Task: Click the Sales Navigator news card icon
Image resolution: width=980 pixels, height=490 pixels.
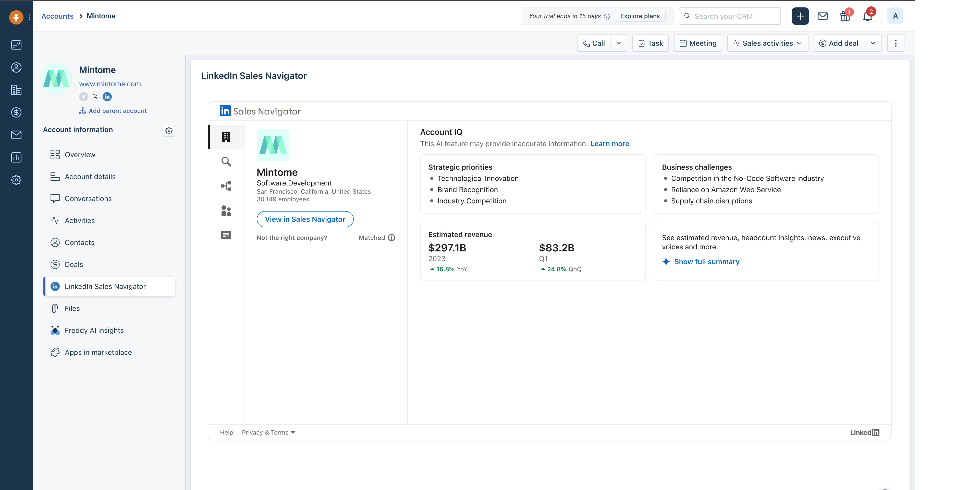Action: [x=226, y=235]
